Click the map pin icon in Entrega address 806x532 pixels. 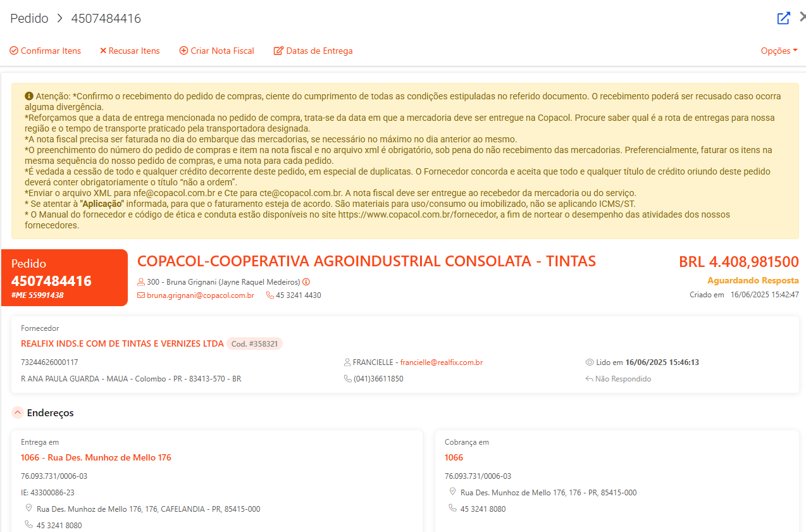click(x=28, y=508)
